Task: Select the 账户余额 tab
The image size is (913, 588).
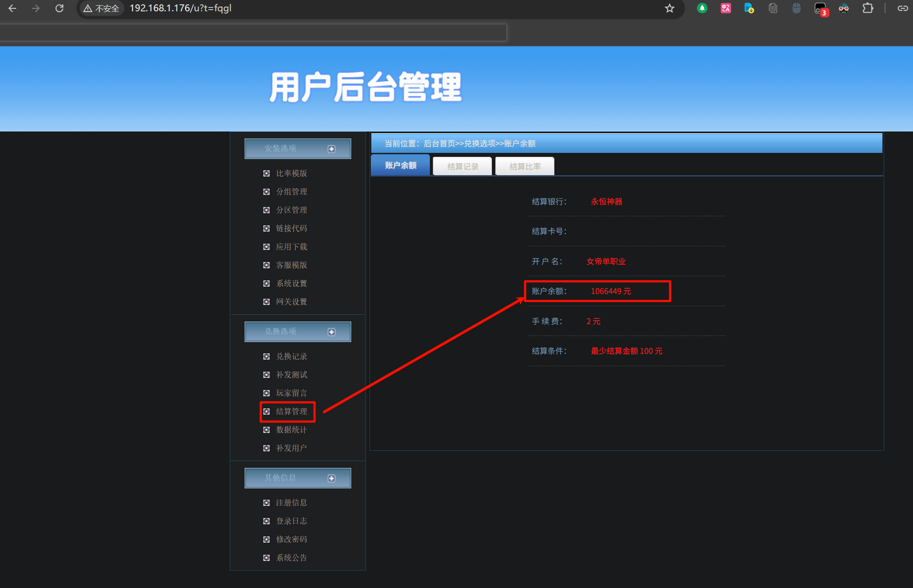Action: tap(400, 165)
